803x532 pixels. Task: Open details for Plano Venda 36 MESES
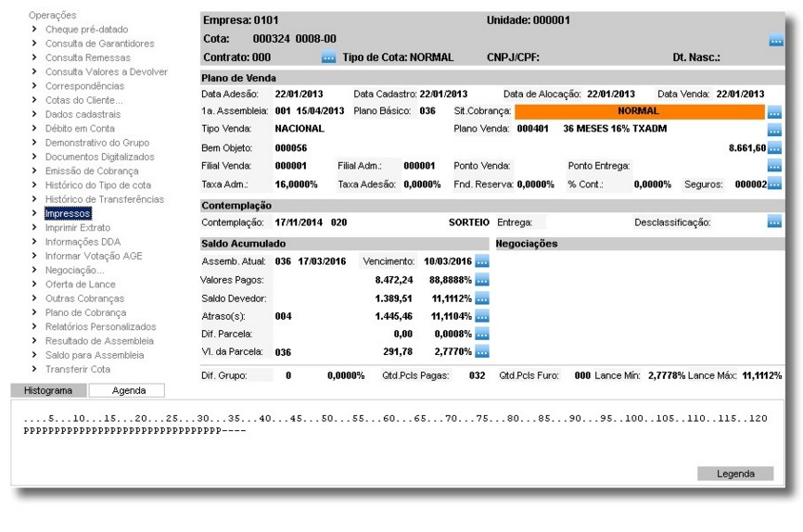coord(774,130)
